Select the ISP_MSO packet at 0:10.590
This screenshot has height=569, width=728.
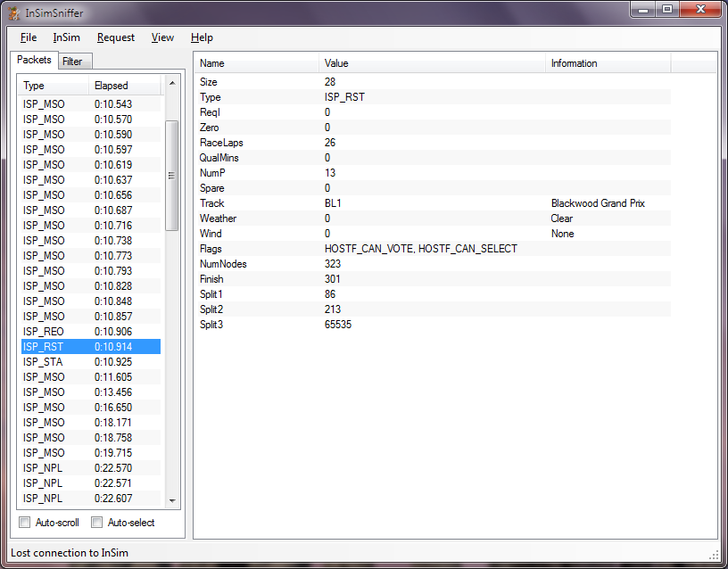[91, 135]
